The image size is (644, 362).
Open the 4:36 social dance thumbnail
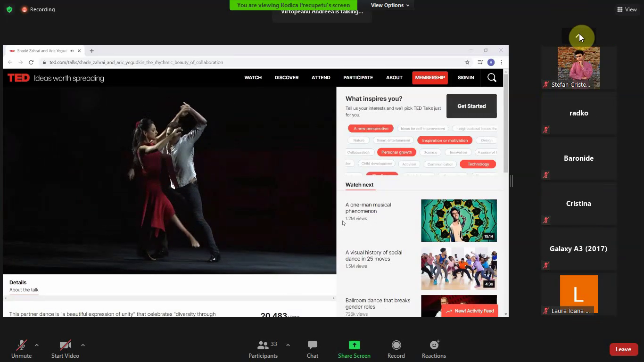tap(459, 268)
